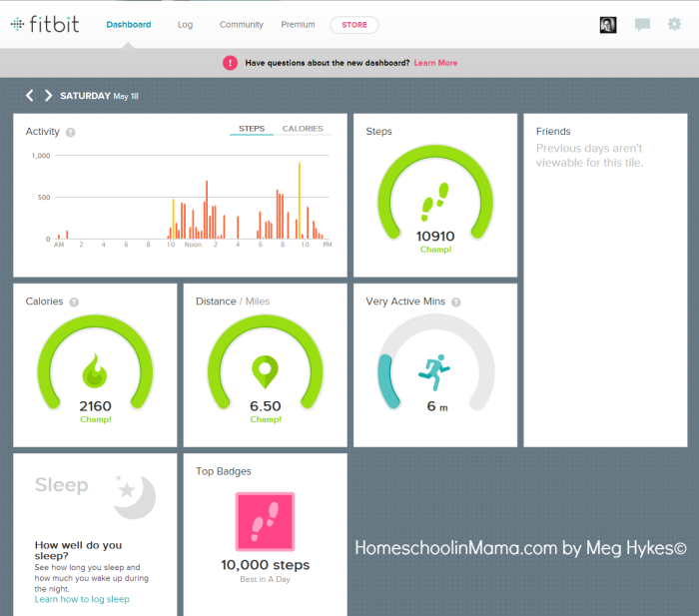
Task: Click the pink 10,000 steps badge
Action: coord(265,521)
